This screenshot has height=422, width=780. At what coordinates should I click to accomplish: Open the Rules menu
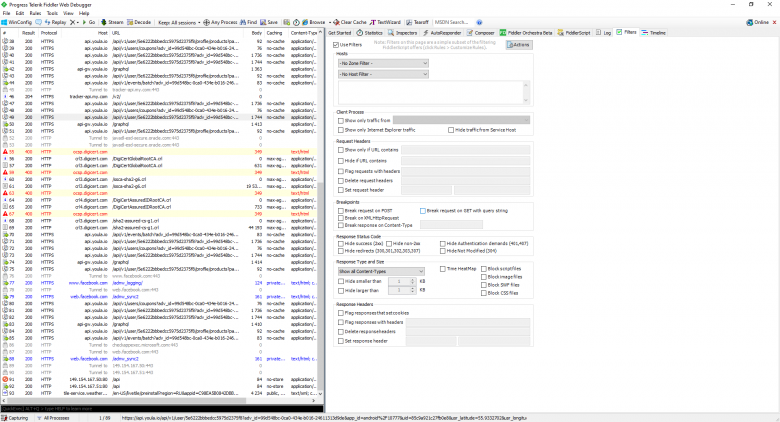click(35, 13)
